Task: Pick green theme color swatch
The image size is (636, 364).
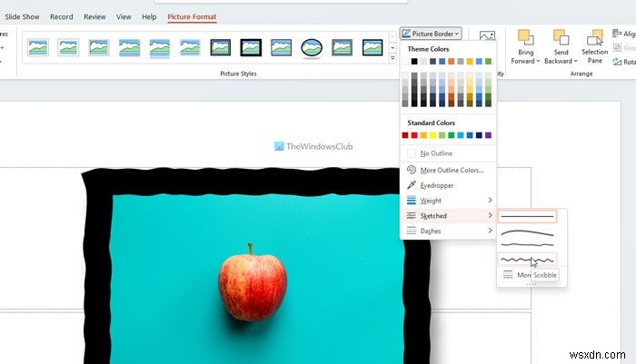Action: click(488, 62)
